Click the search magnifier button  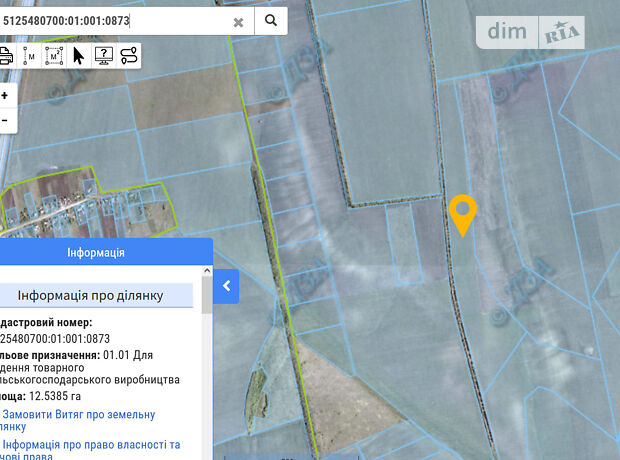coord(271,21)
